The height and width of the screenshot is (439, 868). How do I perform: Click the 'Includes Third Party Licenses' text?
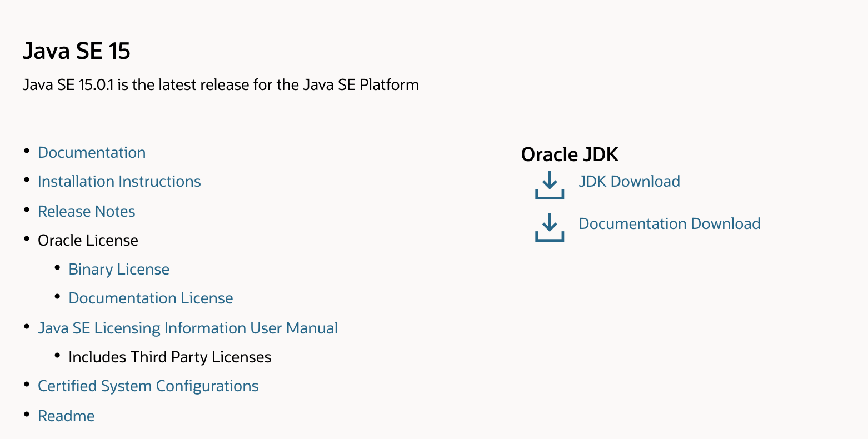click(x=170, y=357)
